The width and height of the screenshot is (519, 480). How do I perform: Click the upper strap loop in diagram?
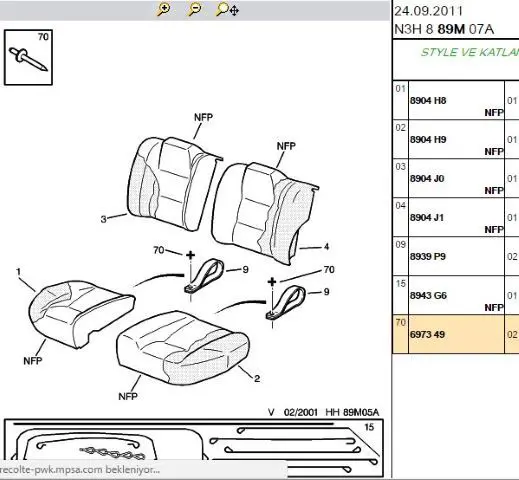[205, 276]
